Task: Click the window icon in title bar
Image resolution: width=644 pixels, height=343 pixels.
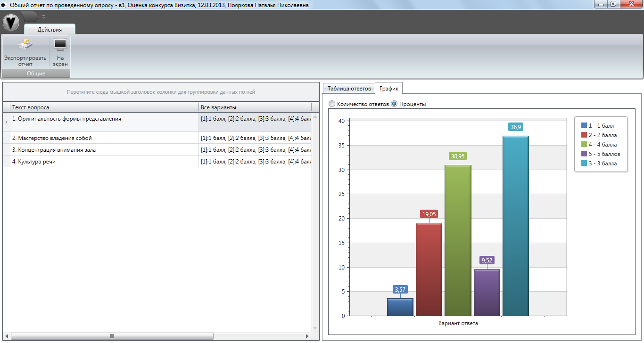Action: (x=4, y=5)
